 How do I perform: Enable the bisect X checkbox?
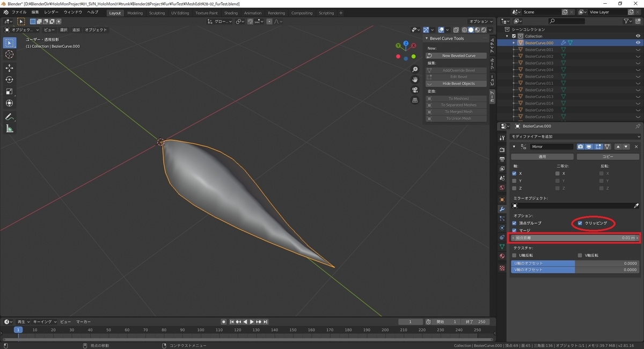pos(558,173)
